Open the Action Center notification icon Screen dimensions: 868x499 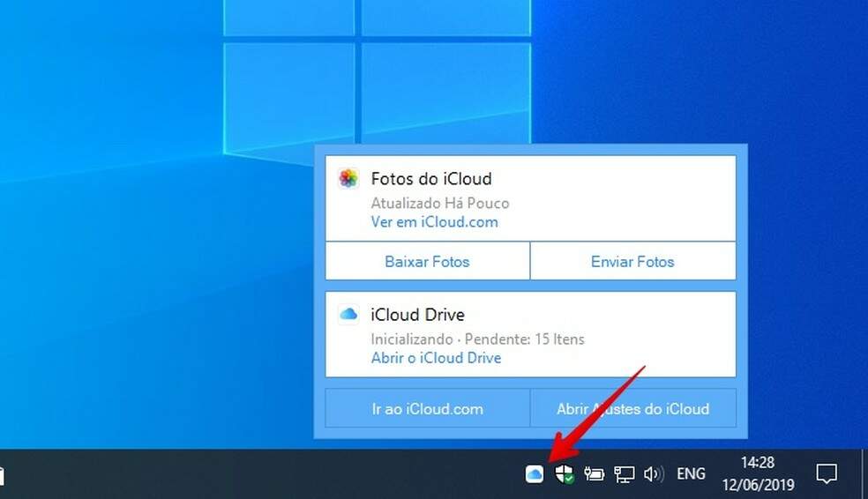(827, 474)
